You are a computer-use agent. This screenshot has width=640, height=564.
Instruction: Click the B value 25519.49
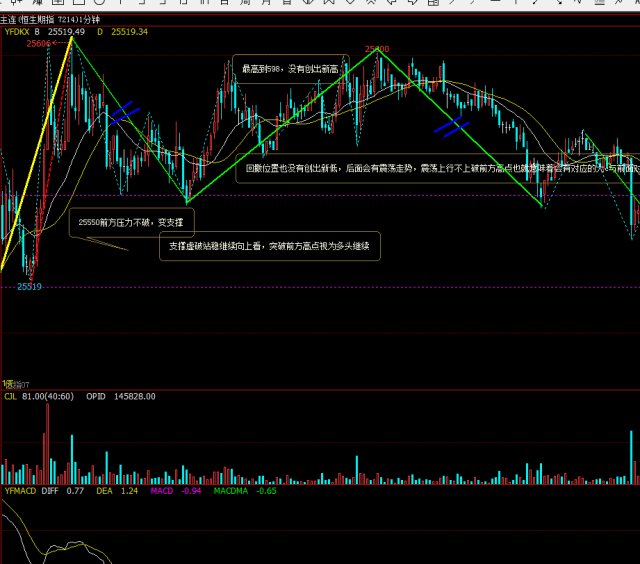click(x=66, y=32)
